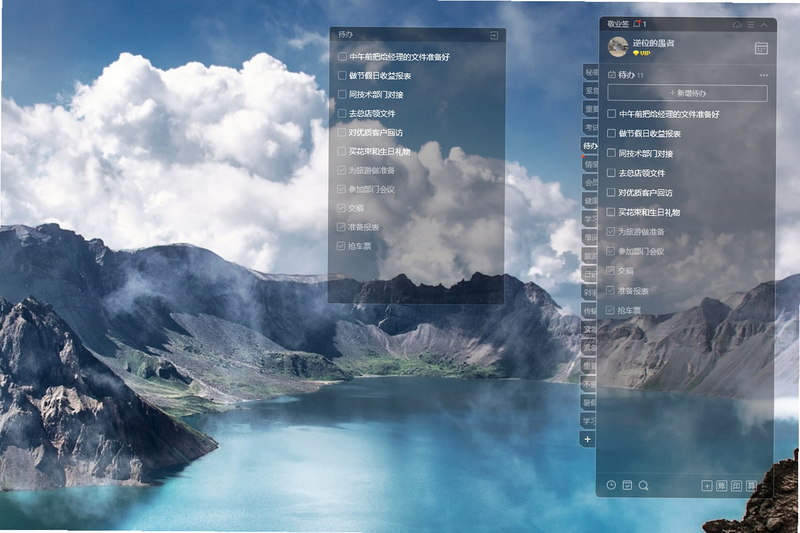Check 去总店领文件 in main panel
Screen dimensions: 800x533
[x=611, y=173]
